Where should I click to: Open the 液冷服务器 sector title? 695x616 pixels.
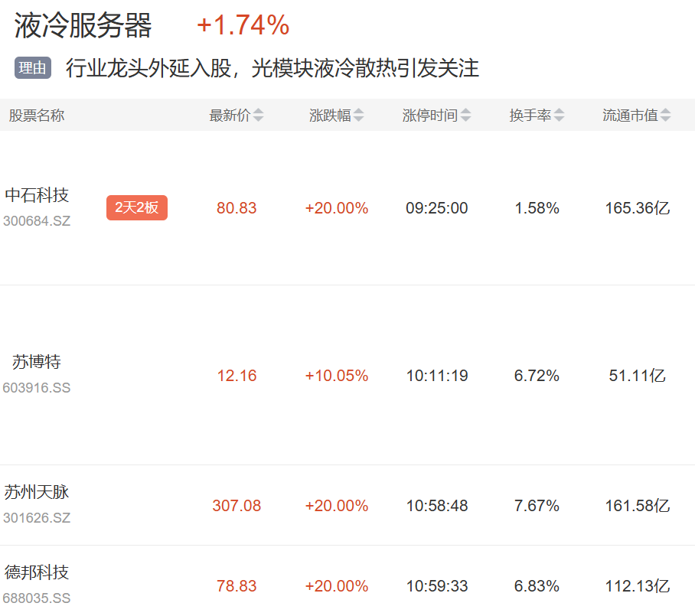click(x=83, y=25)
